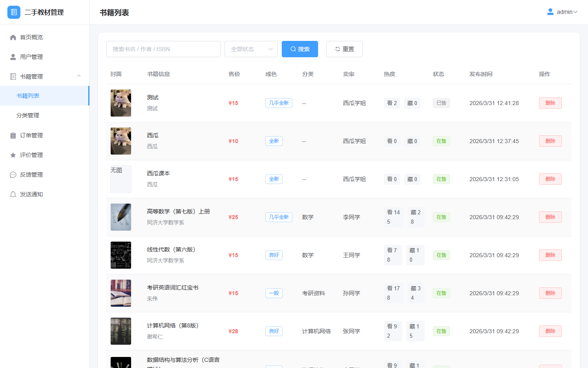Click the star icon beside 评价管理
Viewport: 588px width, 368px height.
(13, 155)
